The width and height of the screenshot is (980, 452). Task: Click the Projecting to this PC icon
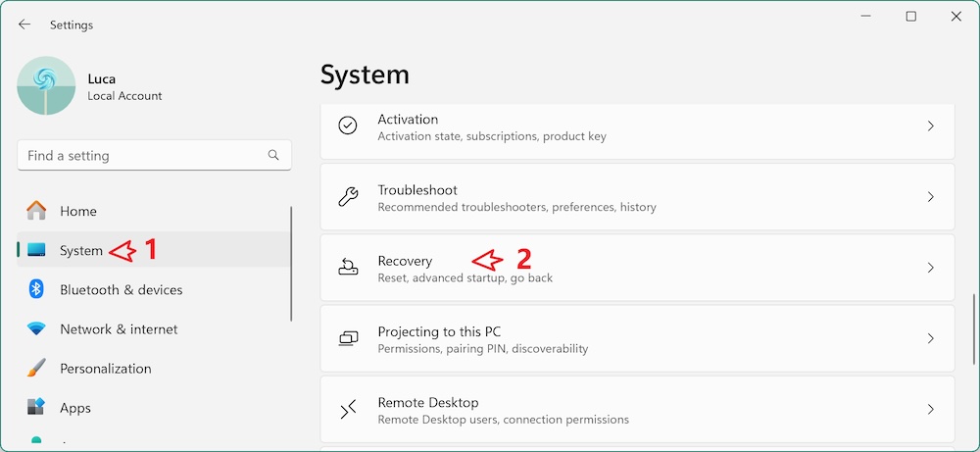[348, 338]
